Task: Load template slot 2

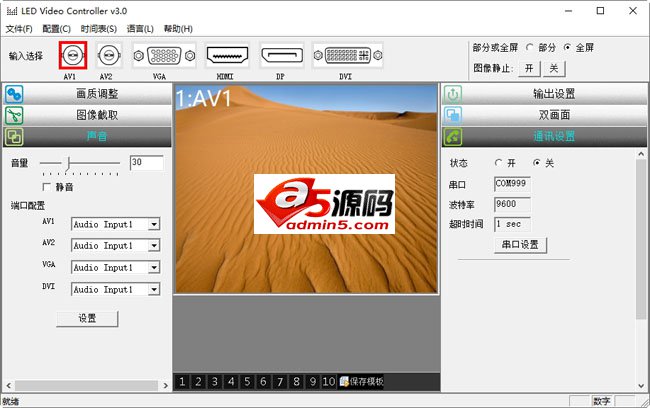Action: (x=198, y=381)
